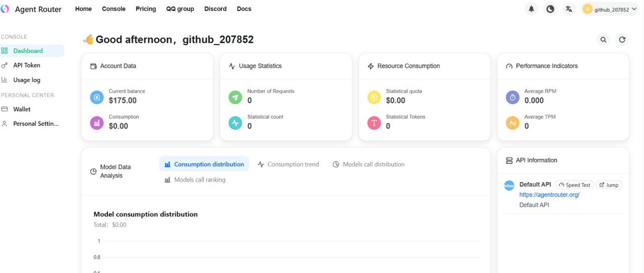Click the Average TPM orange icon
This screenshot has height=273, width=644.
(x=513, y=123)
